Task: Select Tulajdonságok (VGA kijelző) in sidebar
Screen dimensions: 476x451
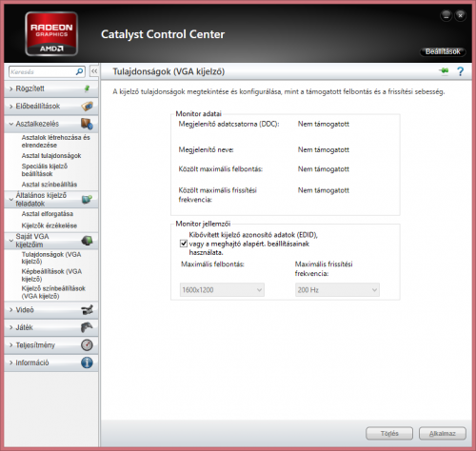Action: [x=51, y=258]
